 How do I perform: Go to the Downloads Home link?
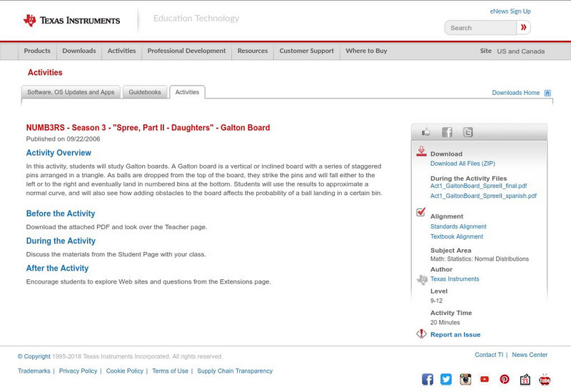point(515,93)
